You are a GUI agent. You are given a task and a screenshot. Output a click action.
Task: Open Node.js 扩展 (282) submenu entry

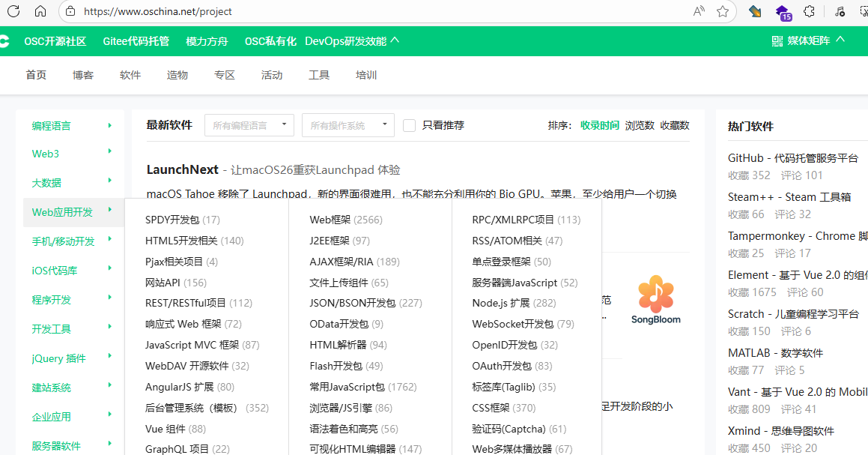click(x=514, y=303)
